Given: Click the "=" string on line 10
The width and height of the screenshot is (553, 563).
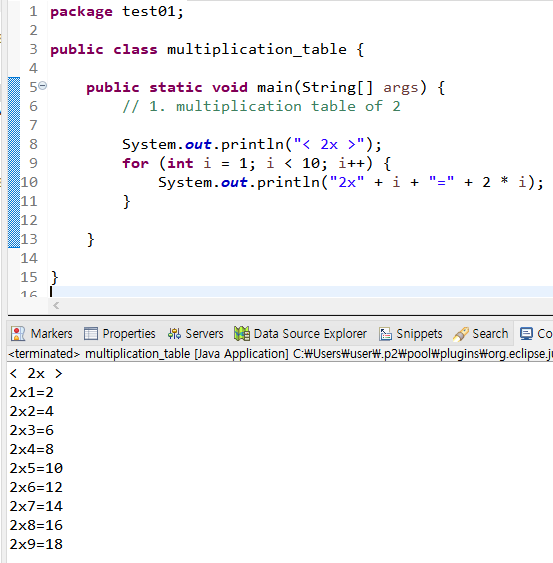Looking at the screenshot, I should coord(441,182).
